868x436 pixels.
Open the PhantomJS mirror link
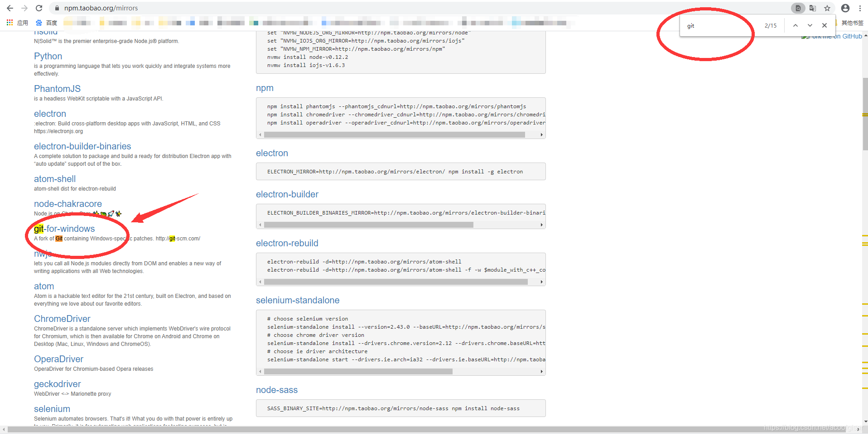tap(57, 89)
